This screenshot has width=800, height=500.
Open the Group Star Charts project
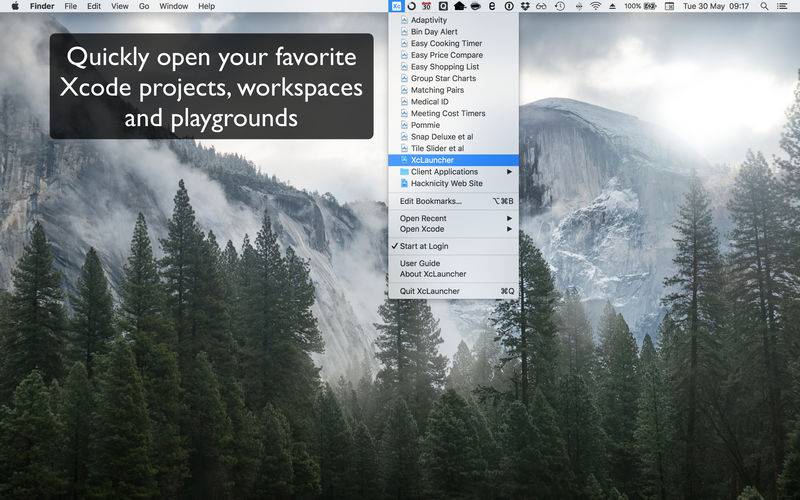(453, 78)
